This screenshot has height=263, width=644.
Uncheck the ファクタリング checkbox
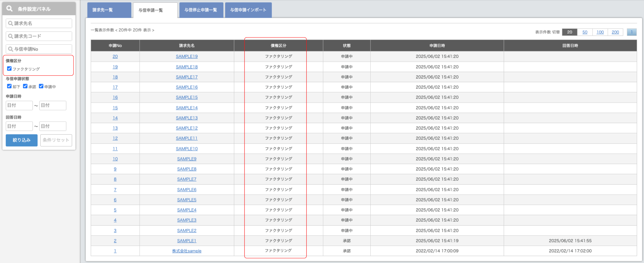9,69
